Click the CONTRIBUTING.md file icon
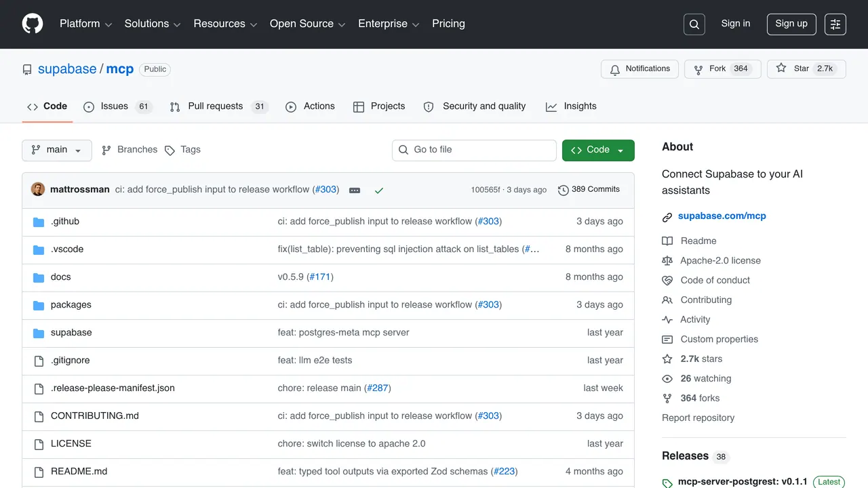 click(x=39, y=416)
